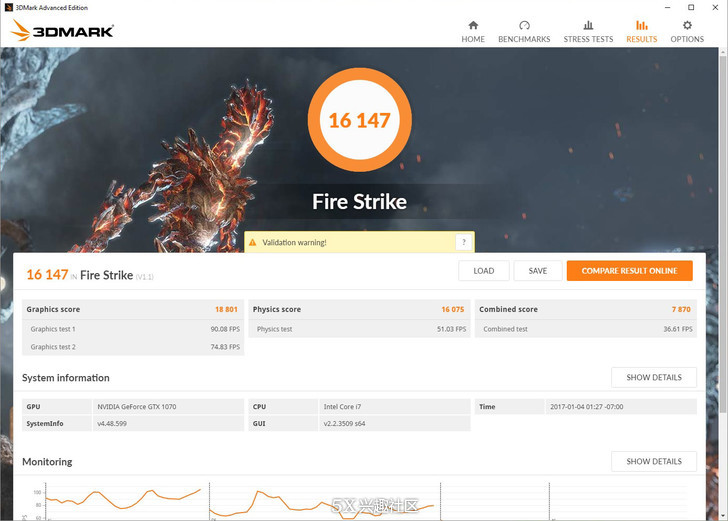Screen dimensions: 728x521
Task: Select the Graphics test 2 row
Action: [133, 347]
